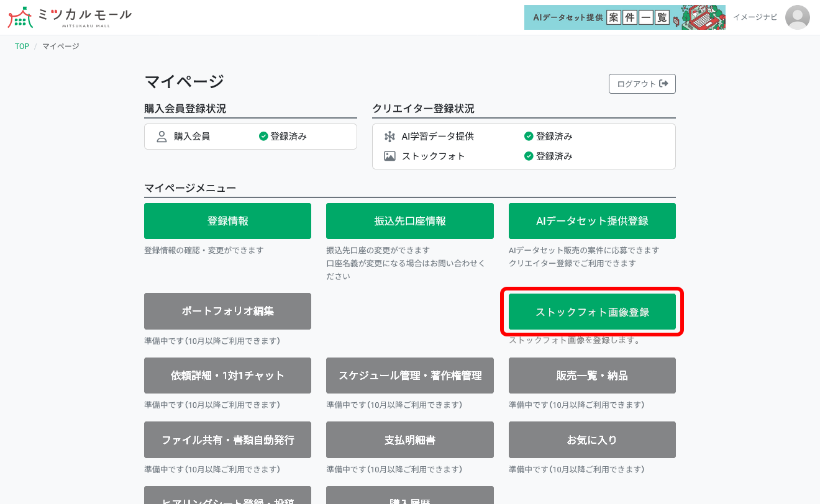Open the AIデータセット提供 案件一覧 banner
The image size is (820, 504).
624,17
